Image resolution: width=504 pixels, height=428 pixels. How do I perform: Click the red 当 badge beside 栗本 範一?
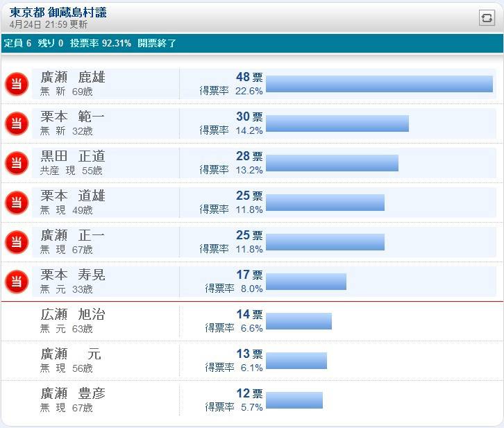tap(16, 123)
